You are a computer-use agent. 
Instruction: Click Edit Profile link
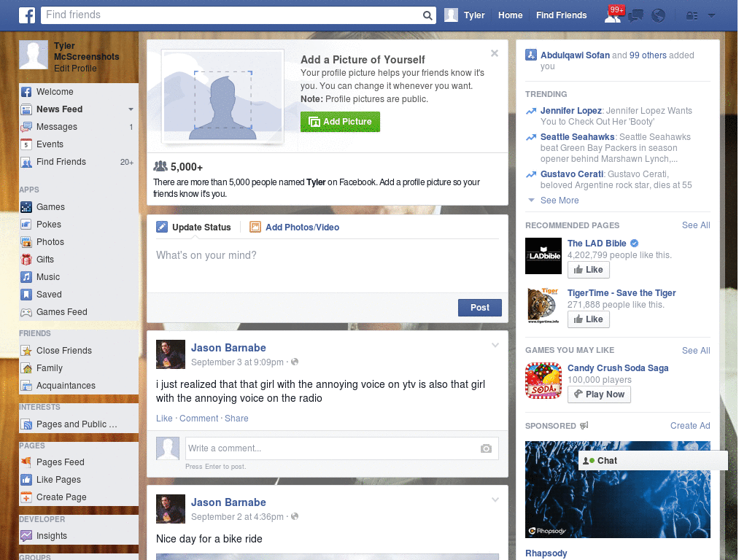(x=75, y=69)
